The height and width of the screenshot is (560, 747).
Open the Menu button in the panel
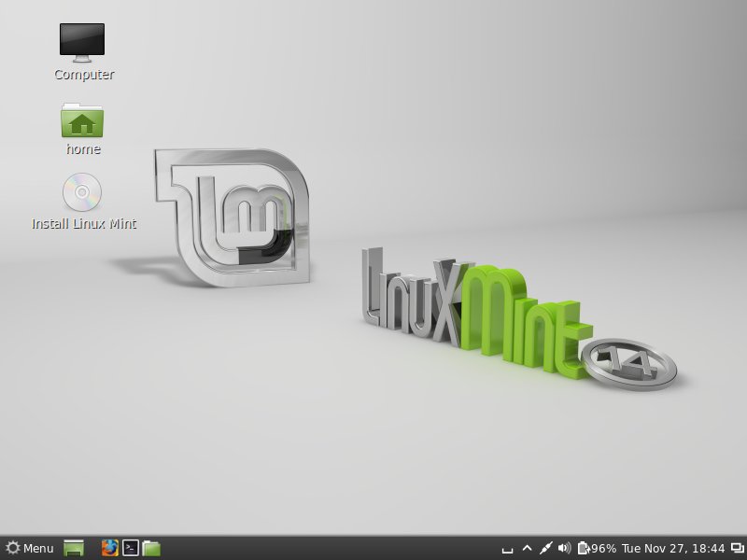pyautogui.click(x=30, y=548)
